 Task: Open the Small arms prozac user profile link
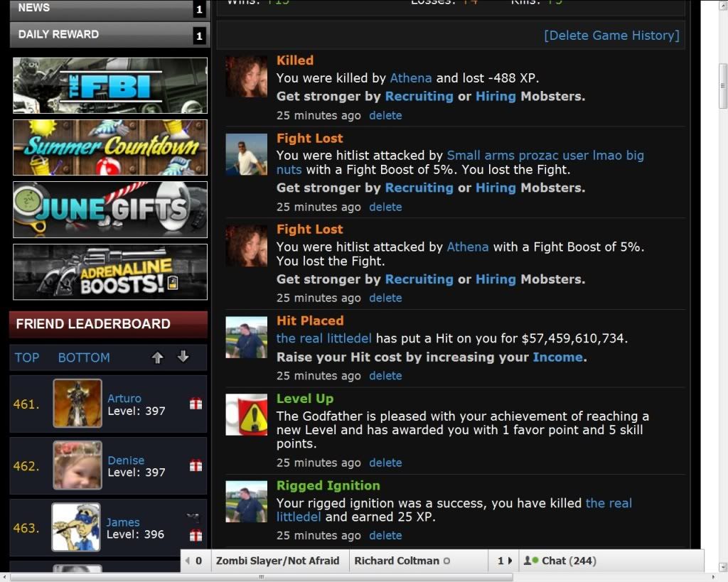click(460, 163)
